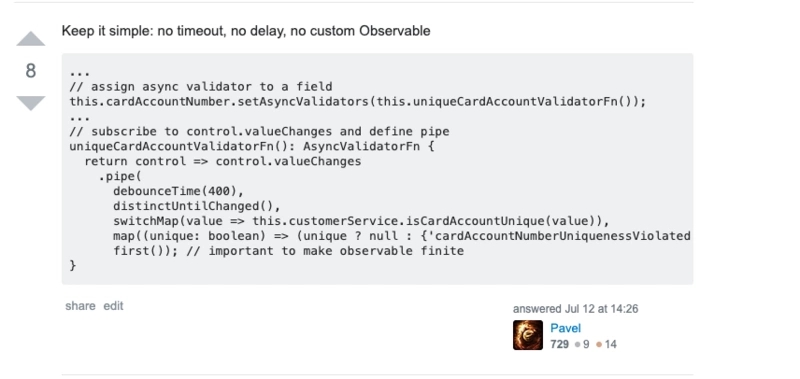The width and height of the screenshot is (800, 379).
Task: Click the debounceTime(400) code line
Action: click(179, 191)
